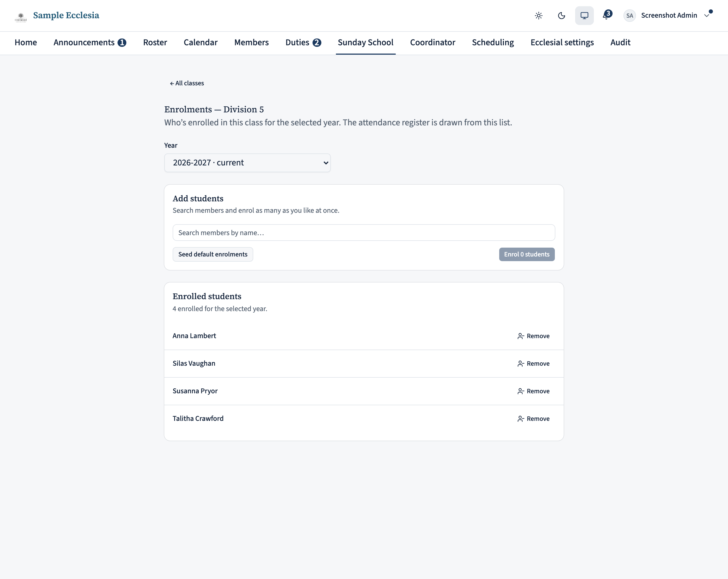Click the Add students heading
728x579 pixels.
pyautogui.click(x=198, y=199)
